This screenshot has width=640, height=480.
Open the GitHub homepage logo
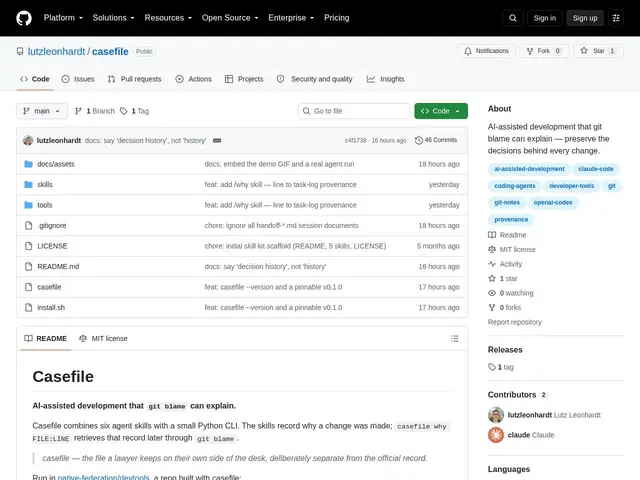[x=24, y=18]
